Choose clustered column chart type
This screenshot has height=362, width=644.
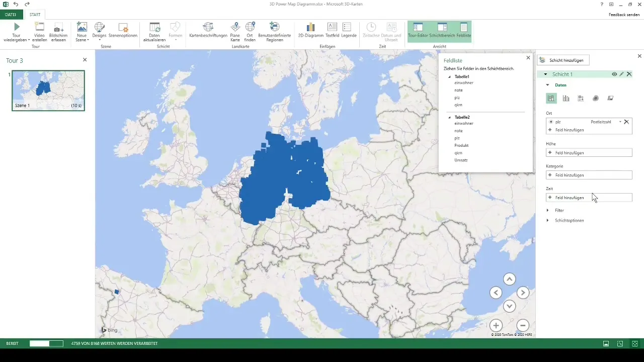point(566,98)
